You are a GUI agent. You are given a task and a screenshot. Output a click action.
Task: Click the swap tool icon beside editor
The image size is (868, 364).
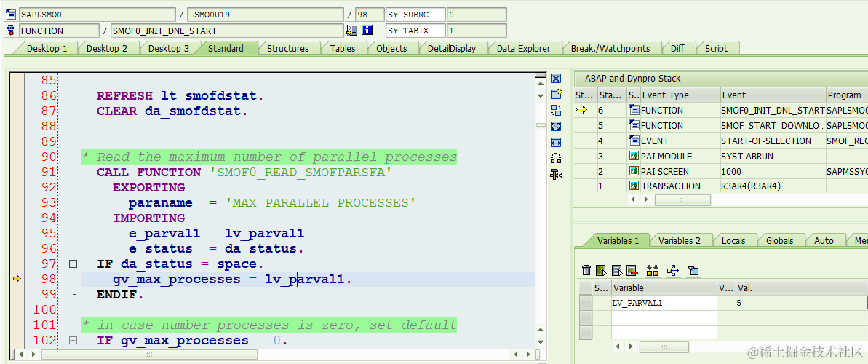pos(557,110)
